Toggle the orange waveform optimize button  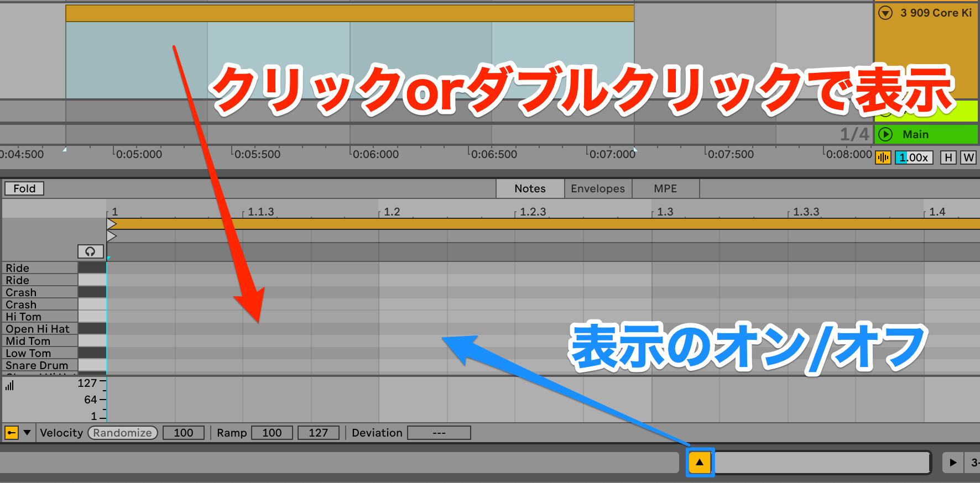(883, 158)
